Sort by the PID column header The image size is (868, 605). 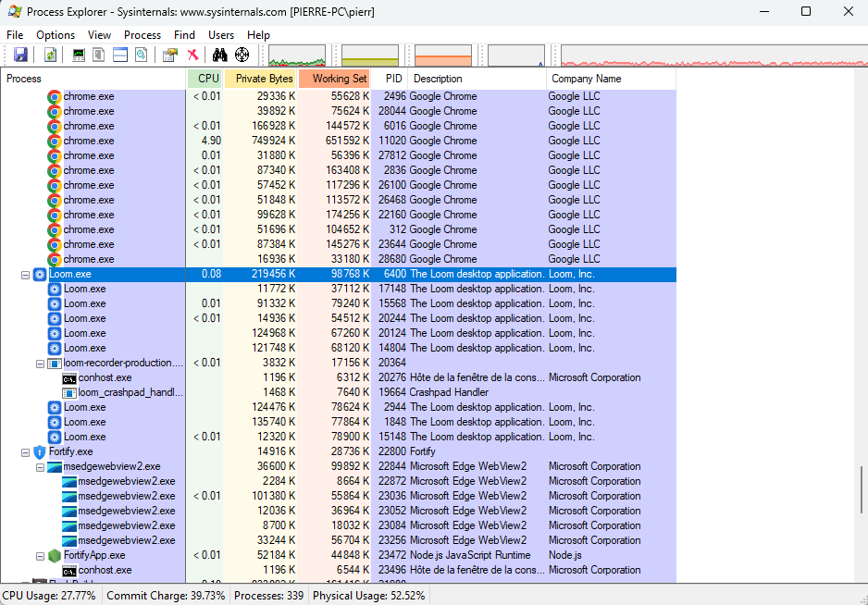(390, 79)
